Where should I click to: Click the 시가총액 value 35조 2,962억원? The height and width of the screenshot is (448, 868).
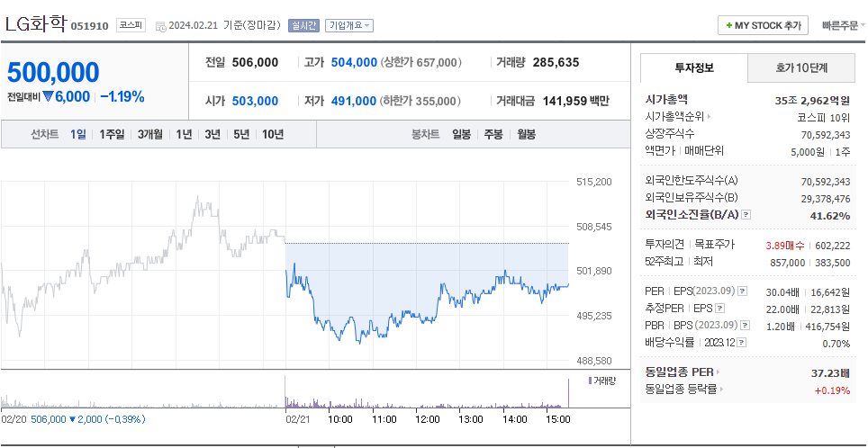tap(812, 101)
